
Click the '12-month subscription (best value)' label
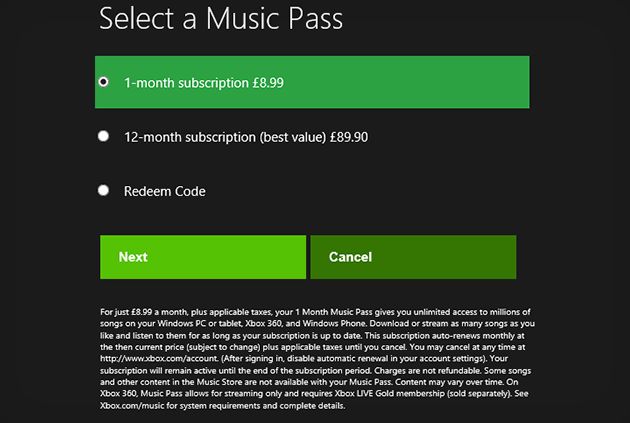pyautogui.click(x=225, y=137)
